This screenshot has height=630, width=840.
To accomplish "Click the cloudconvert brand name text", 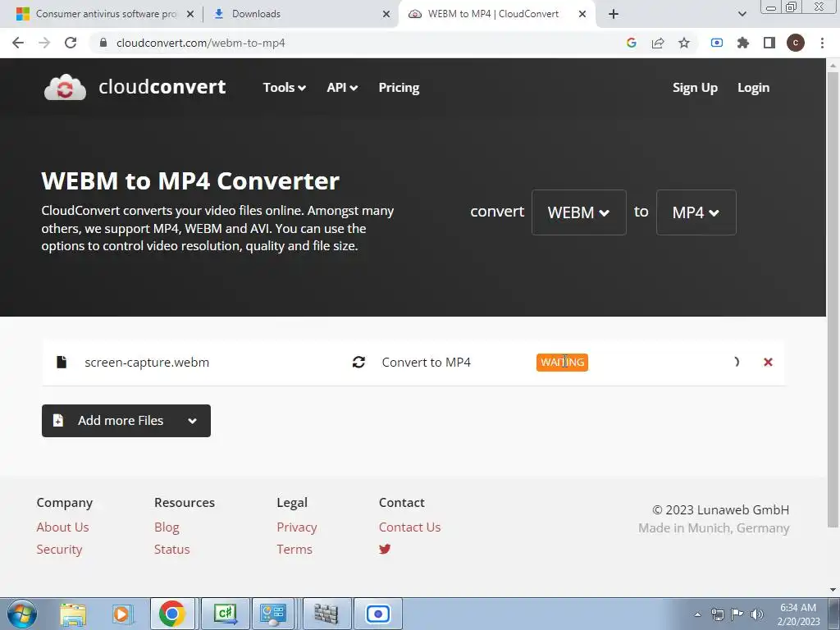I will [x=162, y=87].
